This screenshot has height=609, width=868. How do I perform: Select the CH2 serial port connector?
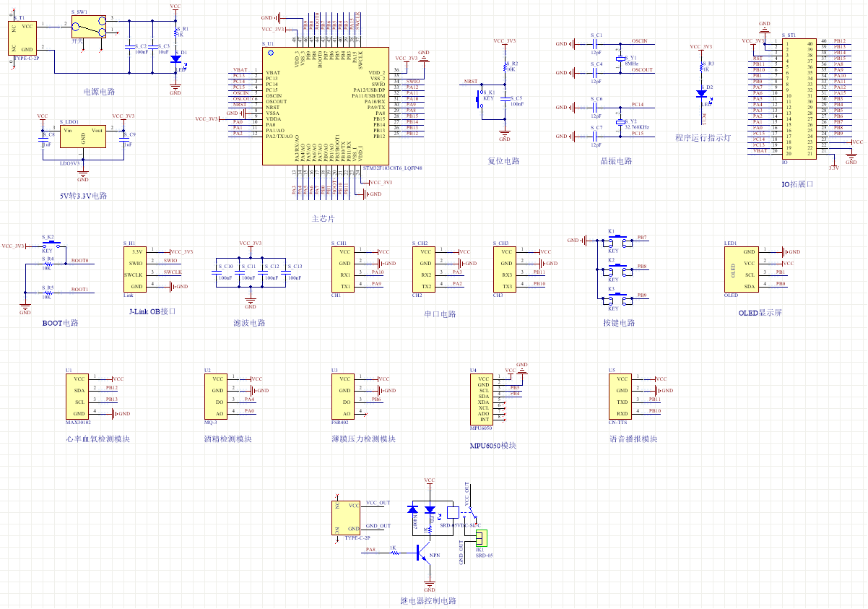tap(424, 269)
